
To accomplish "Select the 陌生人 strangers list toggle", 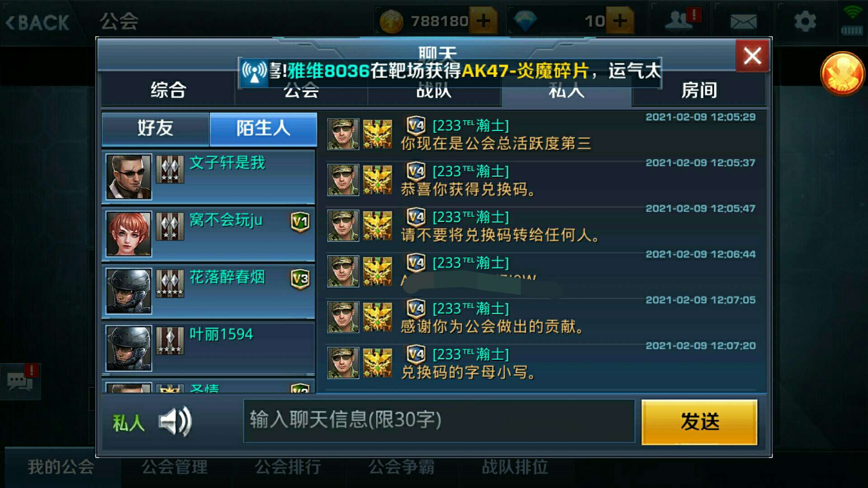I will tap(263, 128).
